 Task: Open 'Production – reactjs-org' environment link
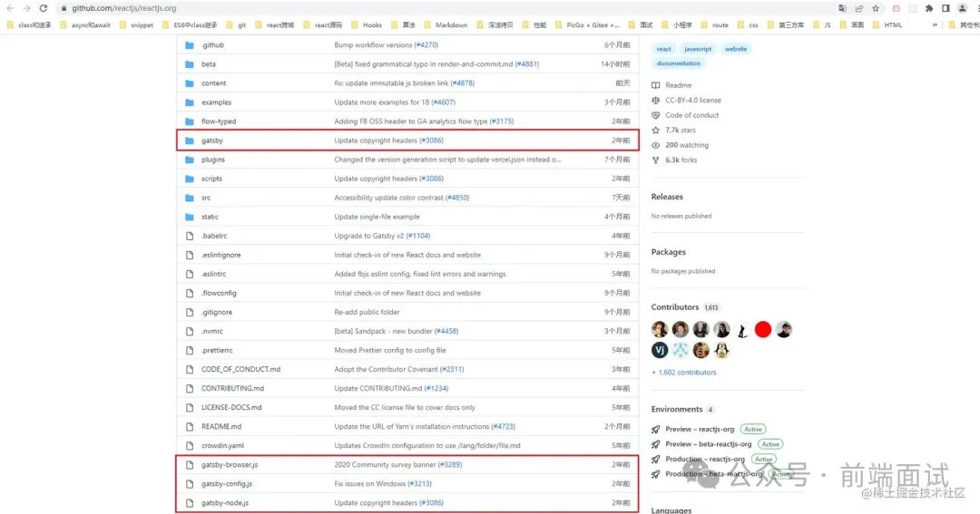(705, 459)
